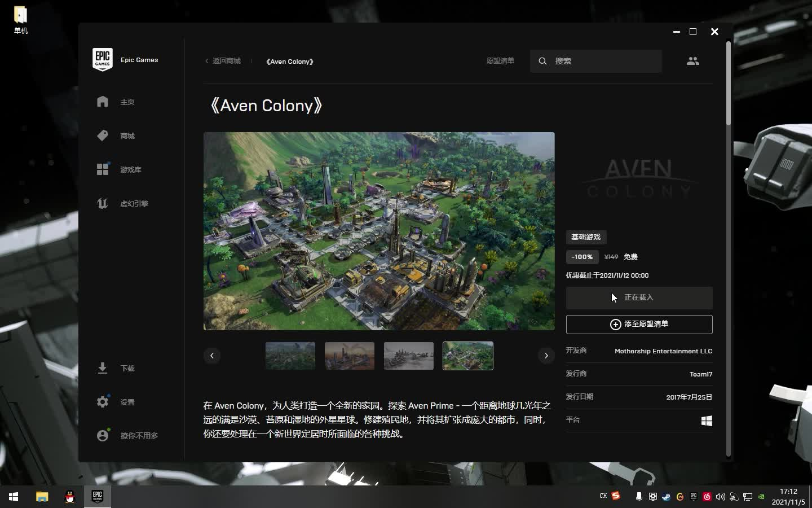The width and height of the screenshot is (812, 508).
Task: Click the Mothership Entertainment LLC developer name
Action: [x=663, y=351]
